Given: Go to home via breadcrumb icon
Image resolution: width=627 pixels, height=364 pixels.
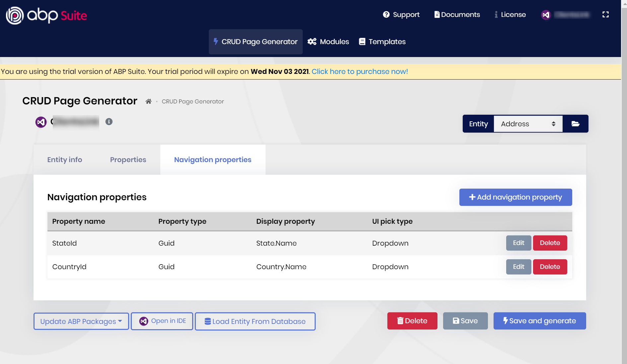Looking at the screenshot, I should (x=148, y=101).
